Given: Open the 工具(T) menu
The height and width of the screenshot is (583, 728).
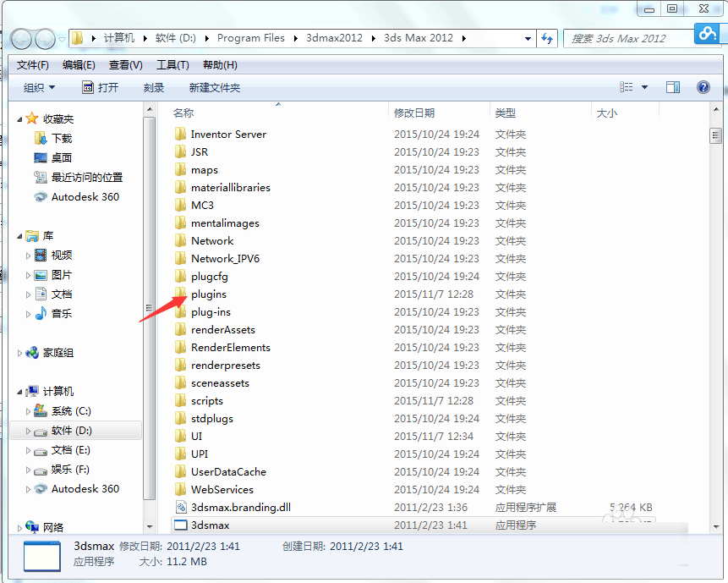Looking at the screenshot, I should point(172,65).
